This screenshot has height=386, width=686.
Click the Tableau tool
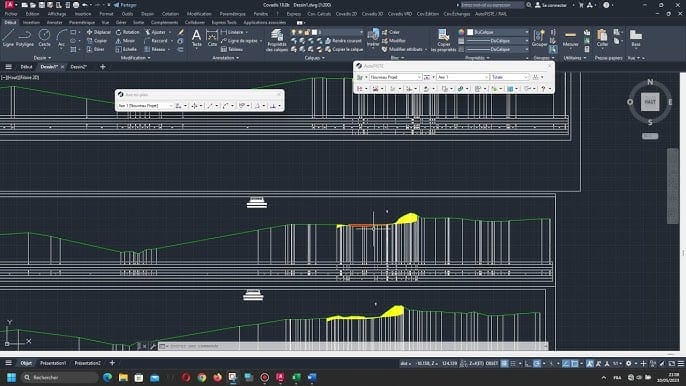point(232,49)
